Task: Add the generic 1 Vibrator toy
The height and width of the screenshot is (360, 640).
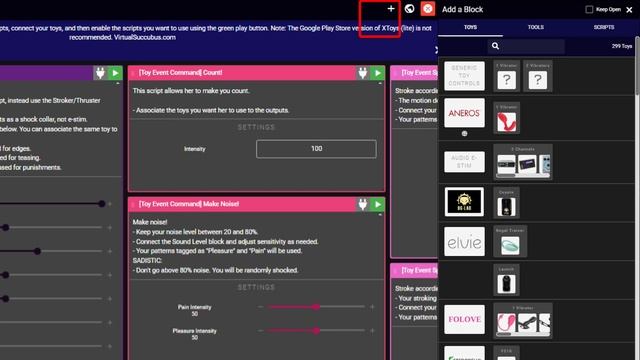Action: pos(506,76)
